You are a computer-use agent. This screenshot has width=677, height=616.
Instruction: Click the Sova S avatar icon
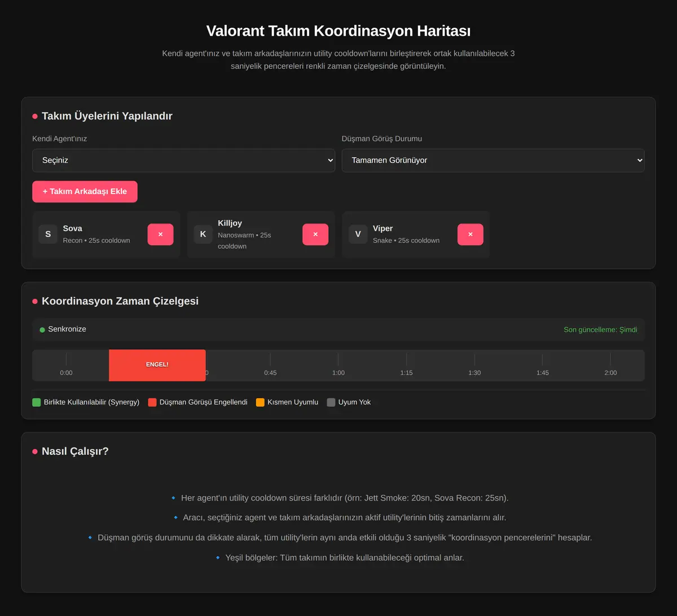coord(48,234)
